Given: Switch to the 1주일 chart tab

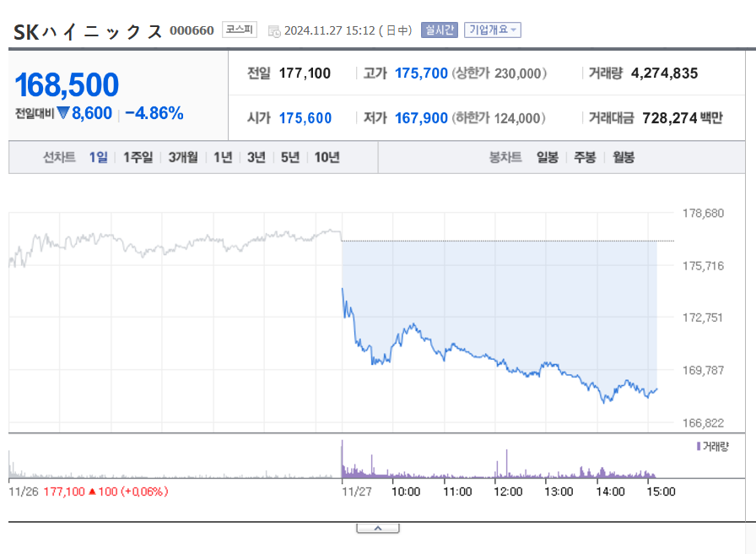Looking at the screenshot, I should pyautogui.click(x=138, y=157).
